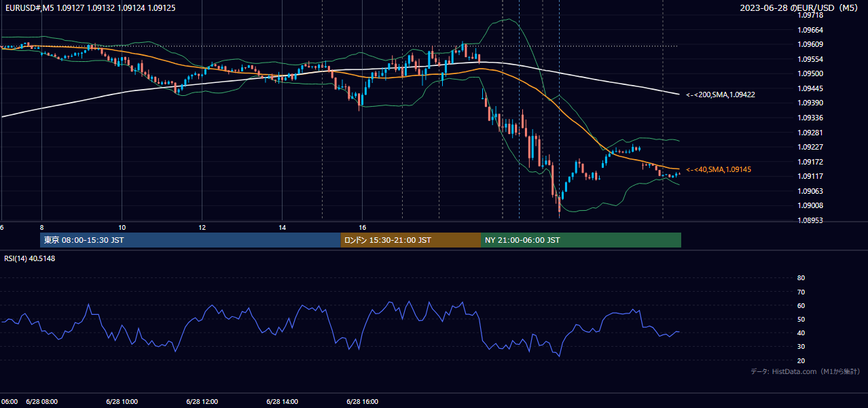Screen dimensions: 868x408
Task: Click the 6/28 14:00 bottom date label
Action: click(x=283, y=402)
